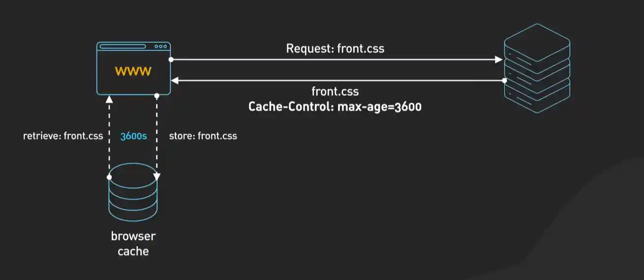Click the dot where request arrow starts
Viewport: 644px width, 280px height.
pos(171,60)
